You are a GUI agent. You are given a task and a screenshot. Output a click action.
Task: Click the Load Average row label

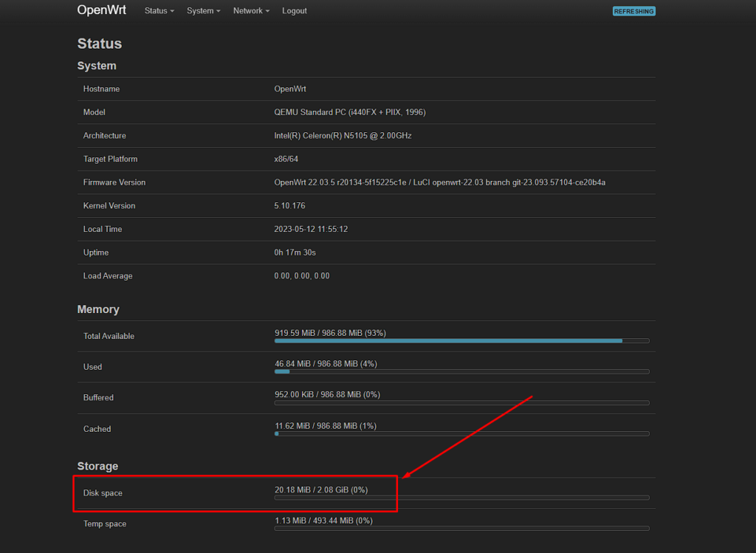(108, 276)
